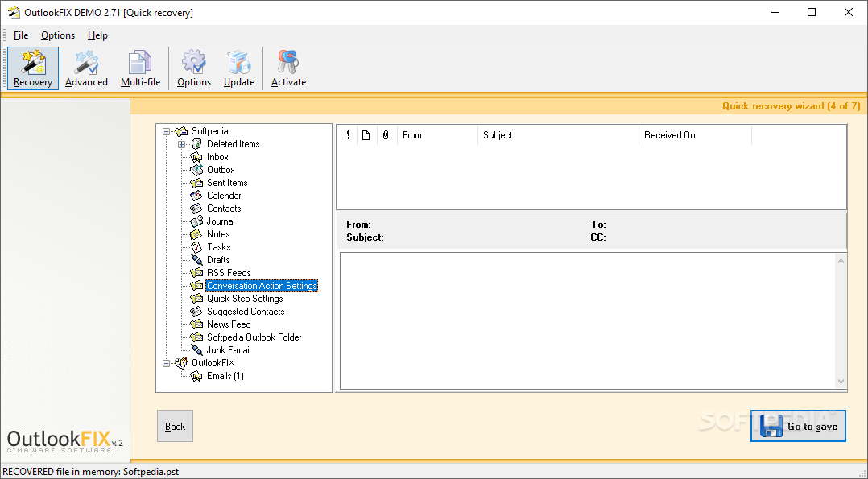868x479 pixels.
Task: Click the Tasks folder icon
Action: click(196, 247)
